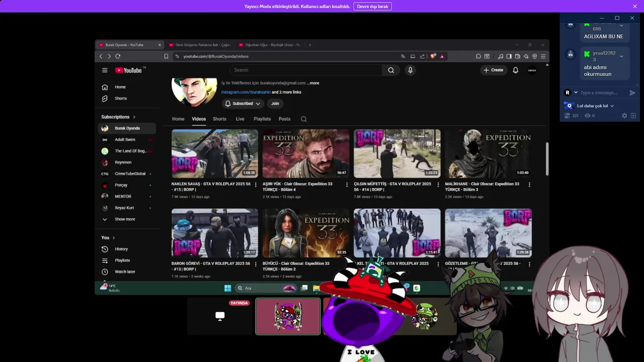Screen dimensions: 644x362
Task: Open new browser tab with plus
Action: [x=310, y=45]
